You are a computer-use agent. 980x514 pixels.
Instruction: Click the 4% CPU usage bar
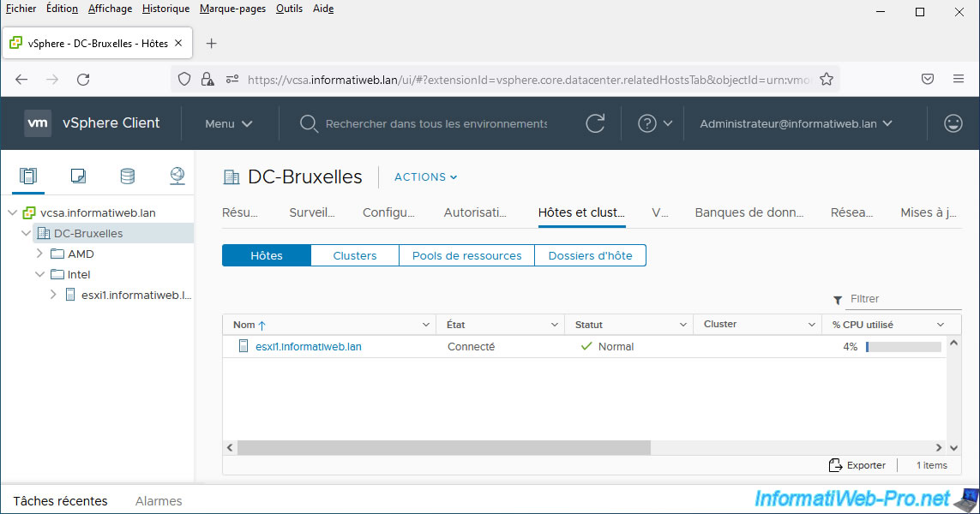pos(904,347)
